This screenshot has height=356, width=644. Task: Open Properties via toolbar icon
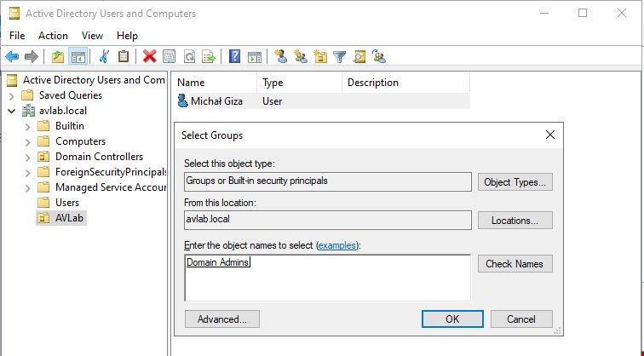(170, 56)
